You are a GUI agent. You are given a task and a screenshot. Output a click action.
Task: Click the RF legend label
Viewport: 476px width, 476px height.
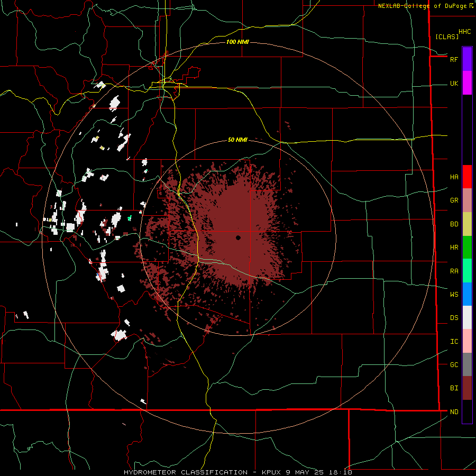pyautogui.click(x=454, y=59)
